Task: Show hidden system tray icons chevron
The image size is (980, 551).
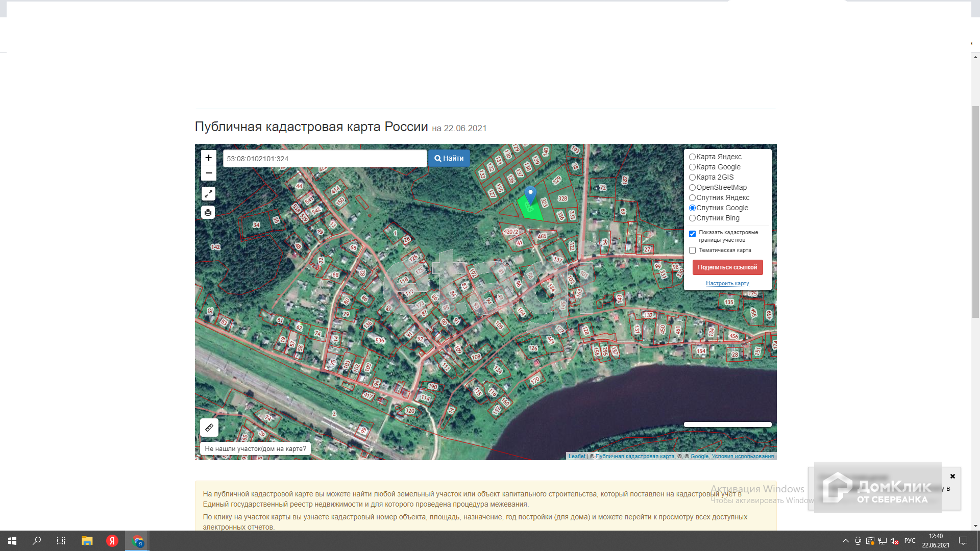Action: click(845, 541)
